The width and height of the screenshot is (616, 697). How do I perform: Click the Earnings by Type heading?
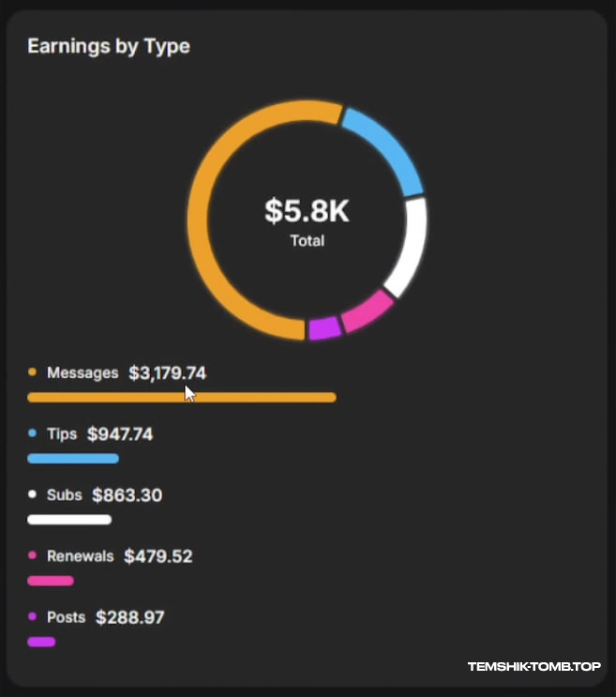[109, 46]
